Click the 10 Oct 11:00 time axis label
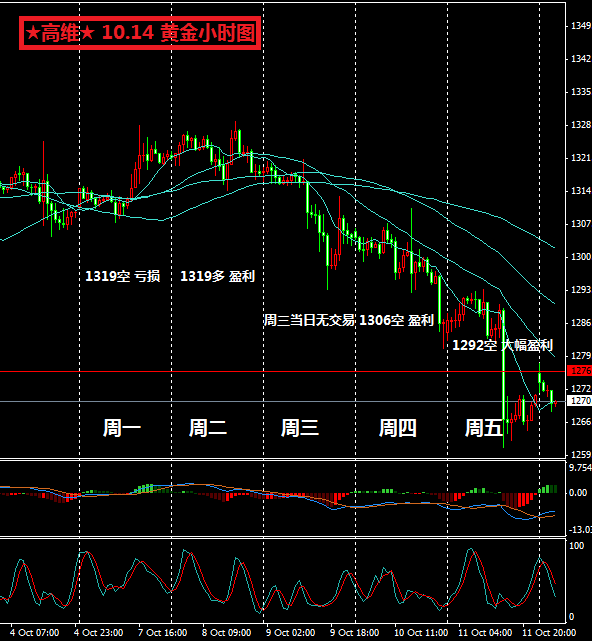 [x=421, y=633]
